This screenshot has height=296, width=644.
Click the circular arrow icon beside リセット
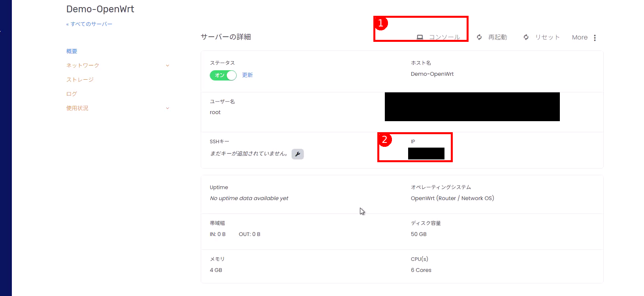[526, 37]
